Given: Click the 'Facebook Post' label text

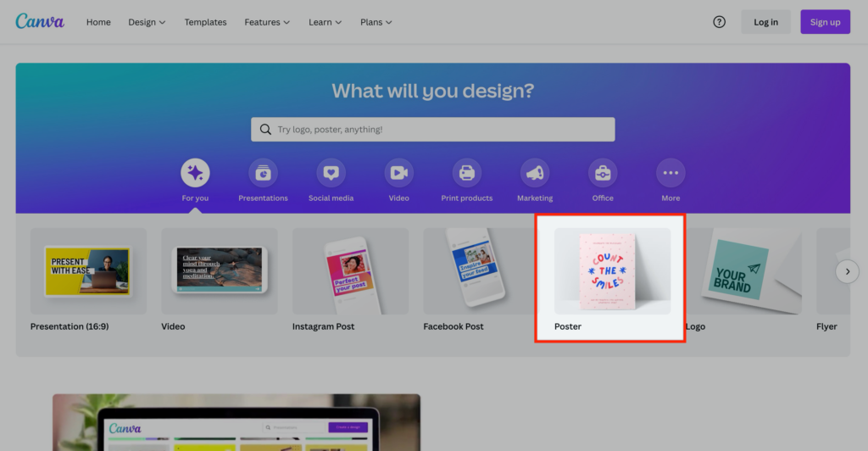Looking at the screenshot, I should click(x=453, y=326).
